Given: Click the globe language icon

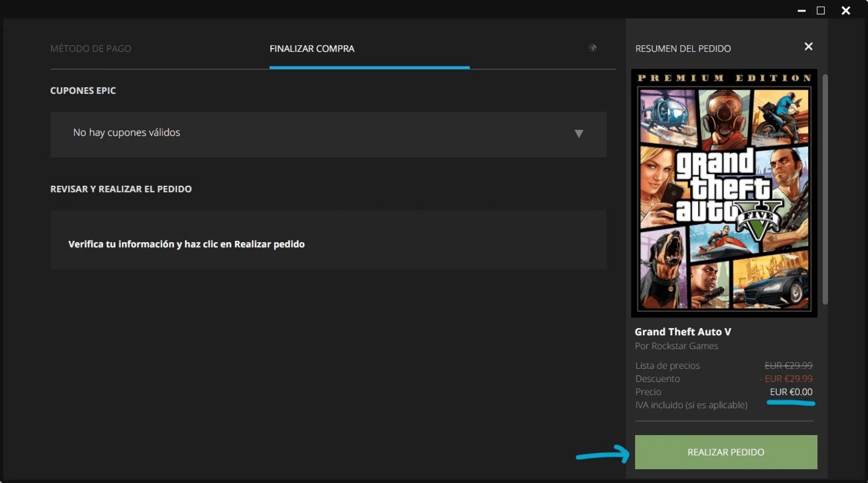Looking at the screenshot, I should tap(593, 48).
